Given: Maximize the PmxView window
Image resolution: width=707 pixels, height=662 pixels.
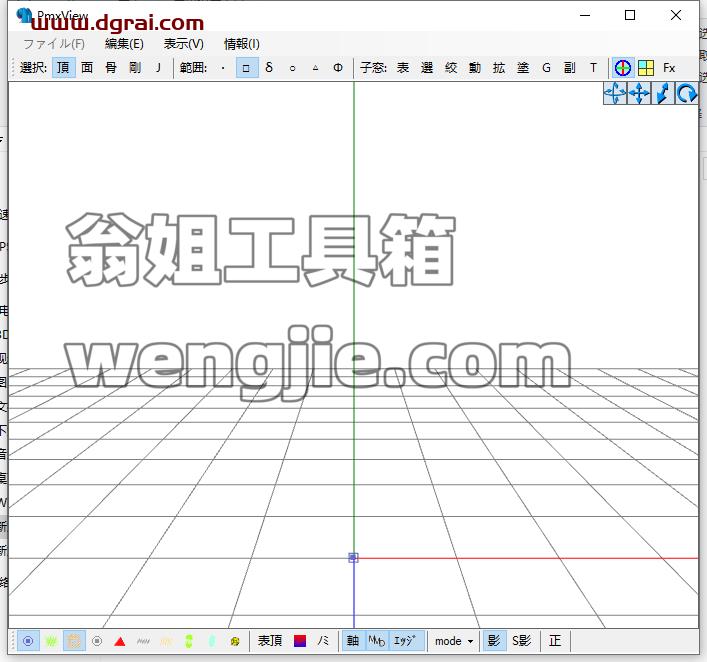Looking at the screenshot, I should coord(630,15).
